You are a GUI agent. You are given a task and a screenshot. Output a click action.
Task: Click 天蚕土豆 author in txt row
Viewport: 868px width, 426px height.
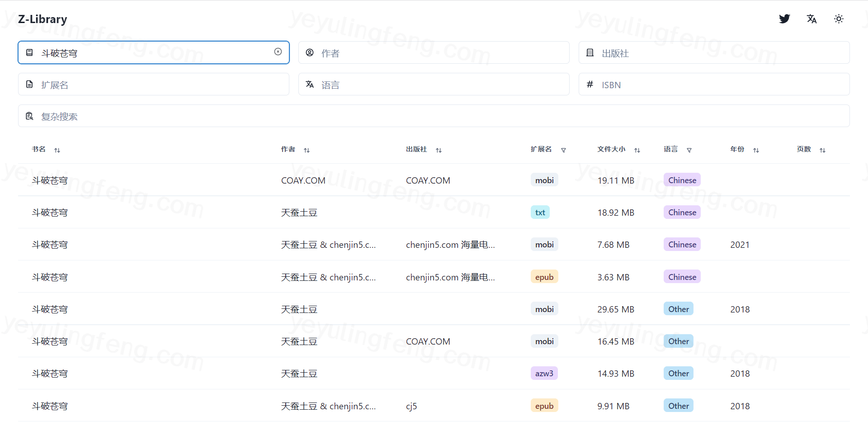pos(299,213)
